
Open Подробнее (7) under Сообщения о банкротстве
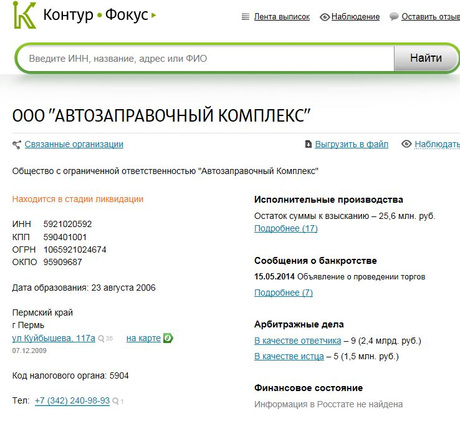(284, 293)
